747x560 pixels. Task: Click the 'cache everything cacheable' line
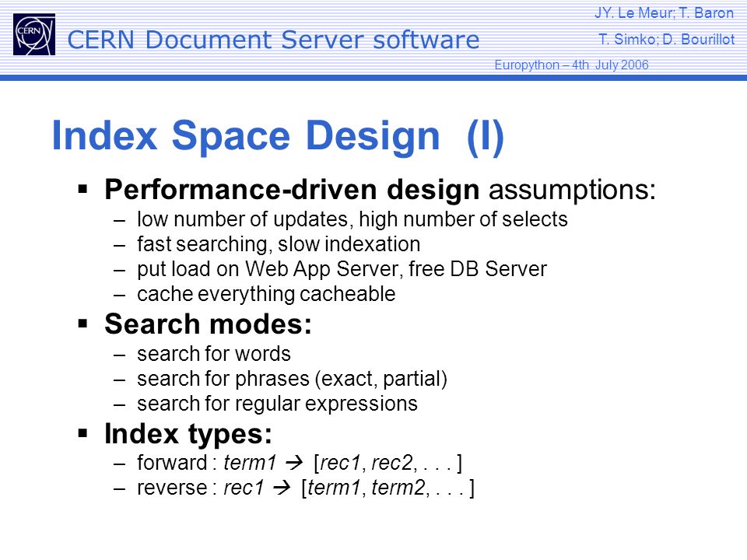point(266,294)
